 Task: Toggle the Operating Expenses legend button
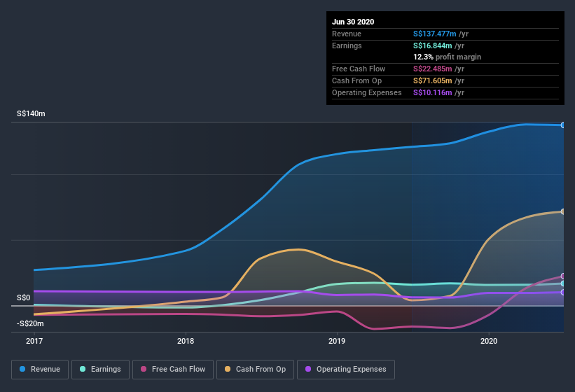346,370
